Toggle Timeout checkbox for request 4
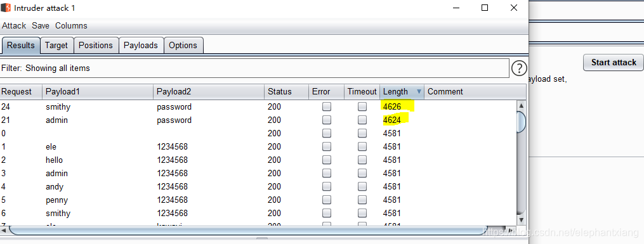 362,186
